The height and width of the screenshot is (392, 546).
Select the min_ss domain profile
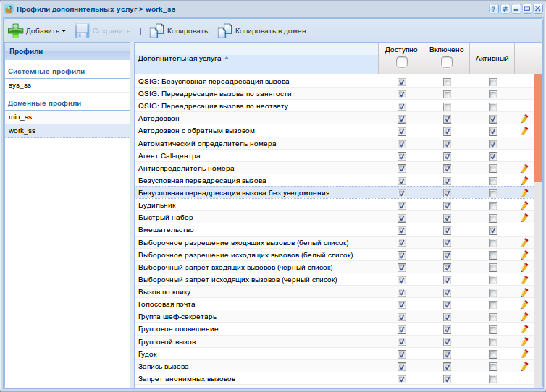[20, 116]
